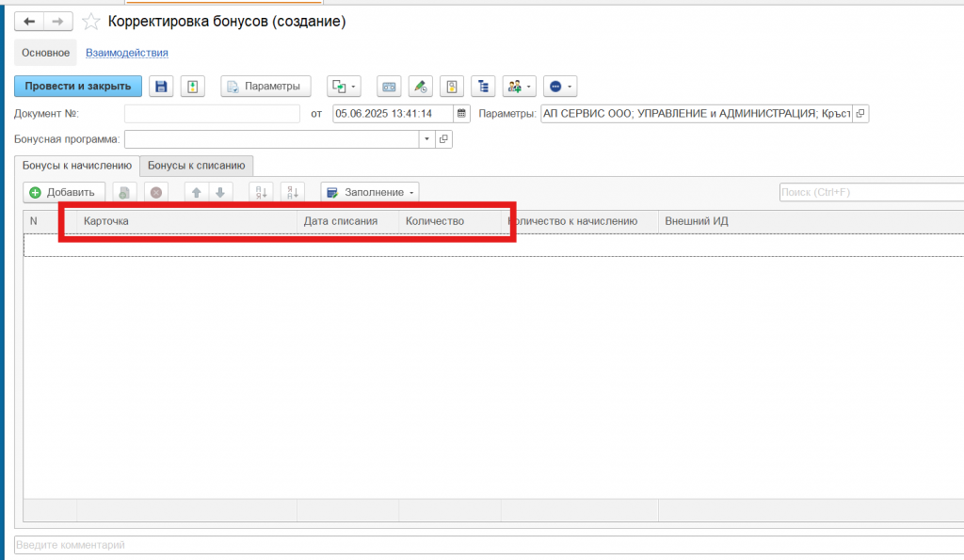Click the back navigation arrow
Screen dimensions: 964x560
point(29,21)
